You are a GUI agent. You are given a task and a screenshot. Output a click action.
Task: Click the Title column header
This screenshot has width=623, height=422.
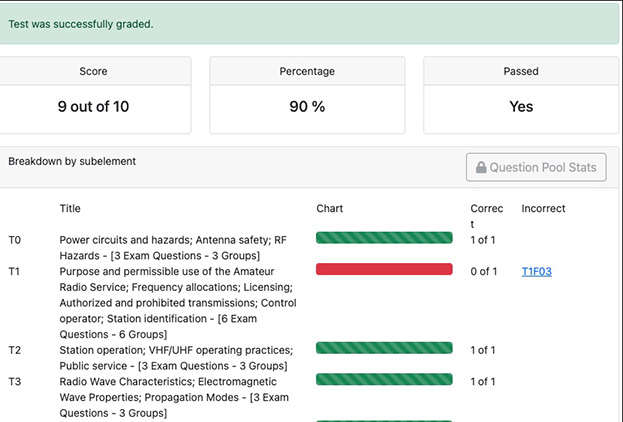70,209
